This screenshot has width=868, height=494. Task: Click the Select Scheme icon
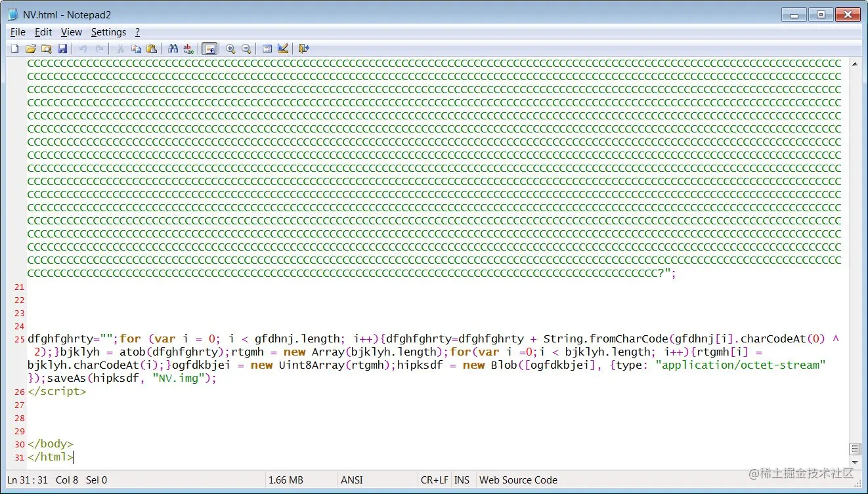267,49
